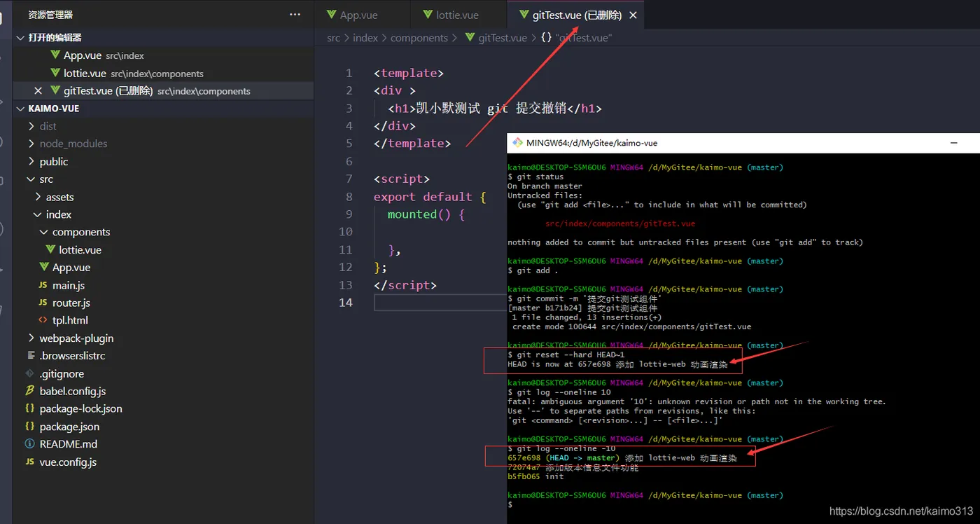The image size is (980, 524).
Task: Expand the assets folder
Action: tap(38, 198)
